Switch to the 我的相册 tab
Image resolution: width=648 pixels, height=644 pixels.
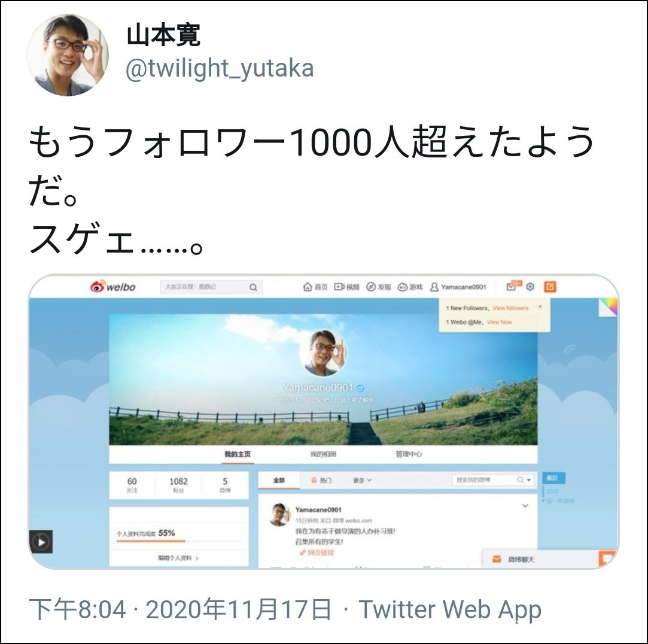(x=323, y=454)
